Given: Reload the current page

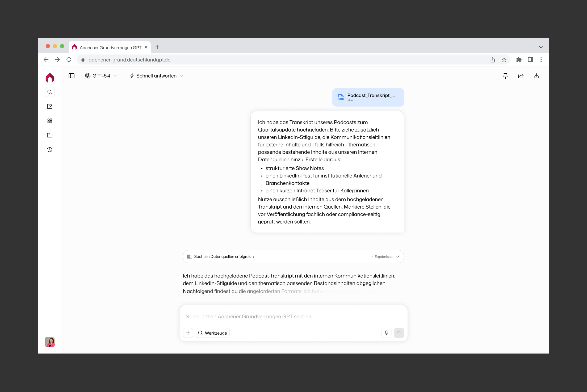Looking at the screenshot, I should [69, 60].
